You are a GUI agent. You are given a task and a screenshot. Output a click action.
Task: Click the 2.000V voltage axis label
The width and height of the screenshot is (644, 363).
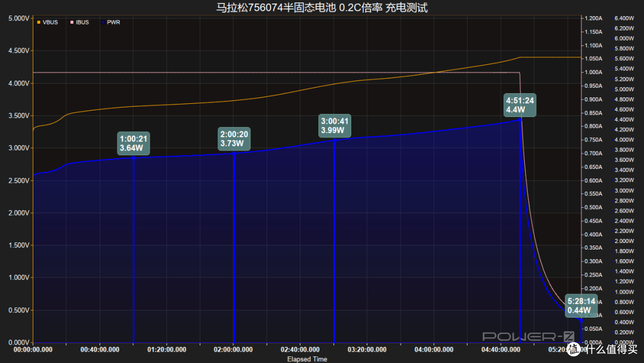click(x=19, y=213)
